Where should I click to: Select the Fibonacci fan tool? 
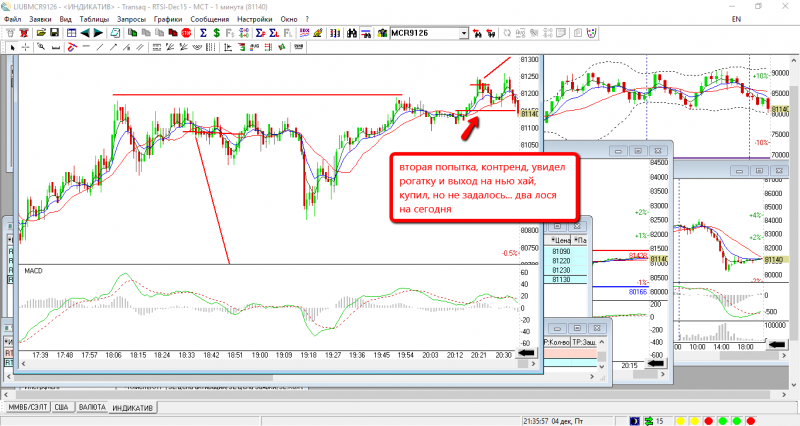point(169,47)
